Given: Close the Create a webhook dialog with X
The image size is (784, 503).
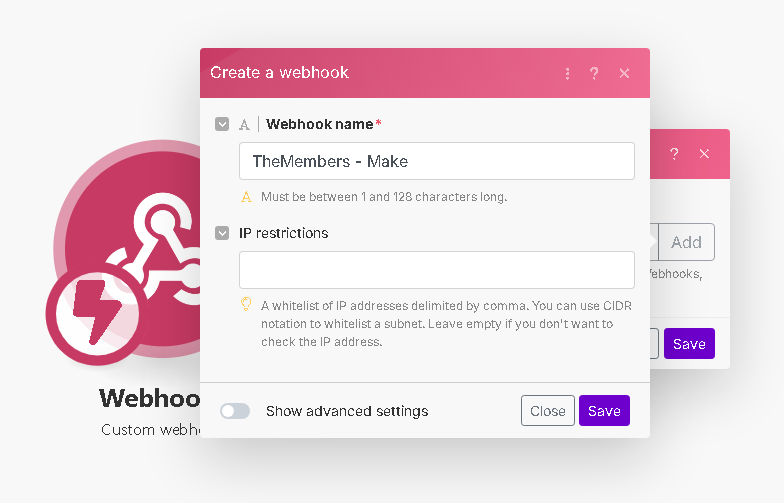Looking at the screenshot, I should click(624, 74).
